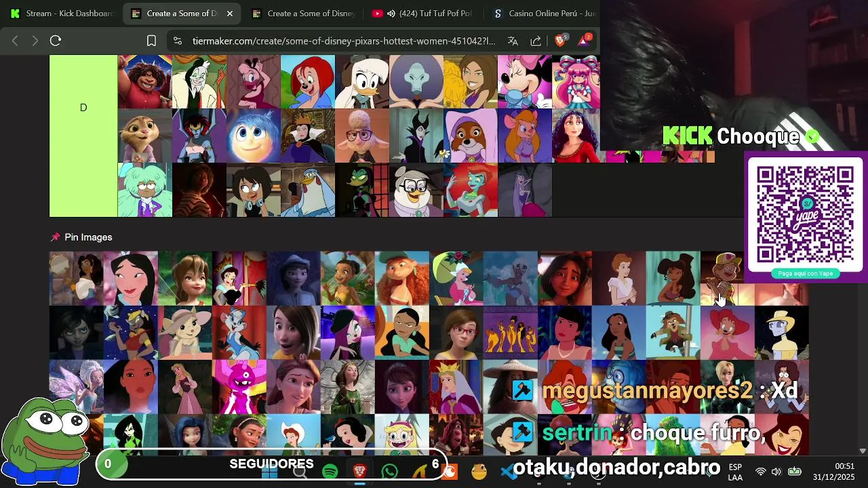868x488 pixels.
Task: Select the Maid Marian fox image
Action: tap(471, 136)
